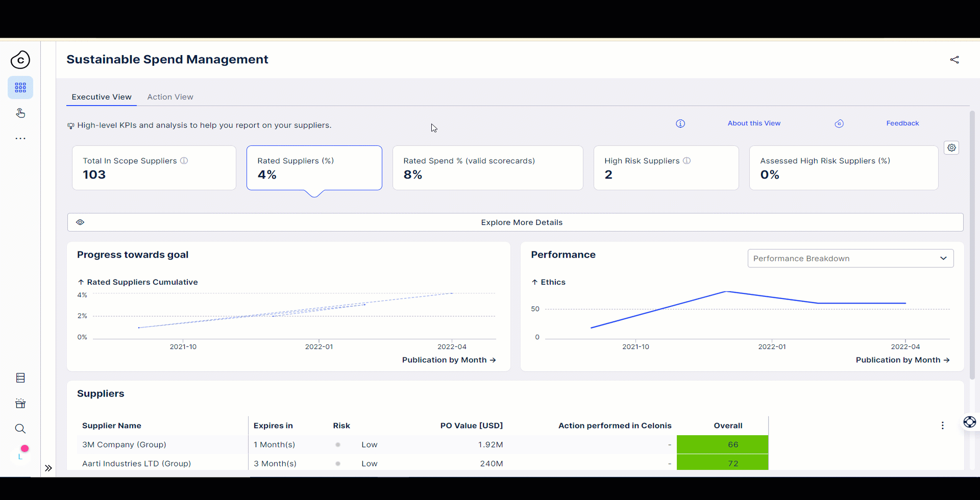Click the info icon next to About this View

click(680, 123)
